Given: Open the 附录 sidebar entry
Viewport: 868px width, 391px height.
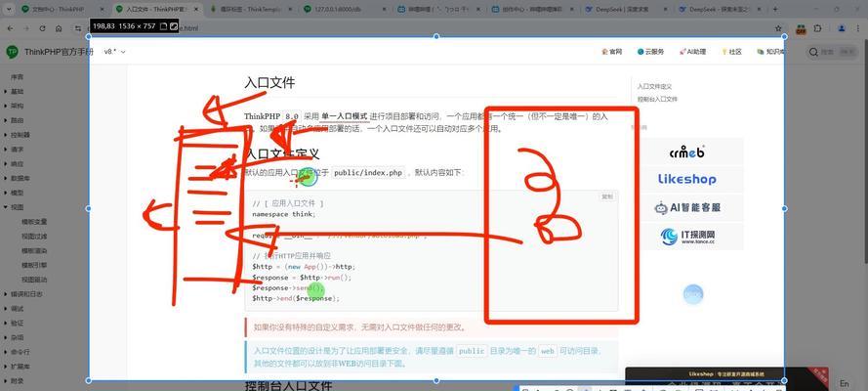Looking at the screenshot, I should pyautogui.click(x=17, y=380).
